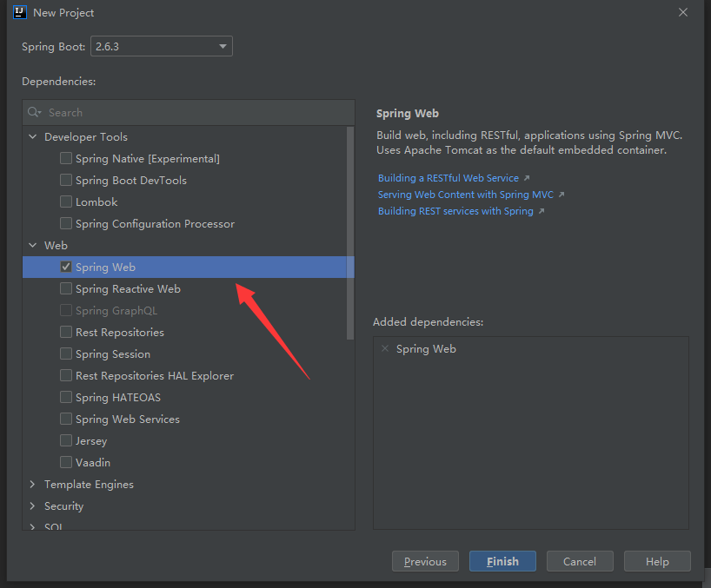Screen dimensions: 711x588
Task: Expand the Security category
Action: [x=33, y=505]
